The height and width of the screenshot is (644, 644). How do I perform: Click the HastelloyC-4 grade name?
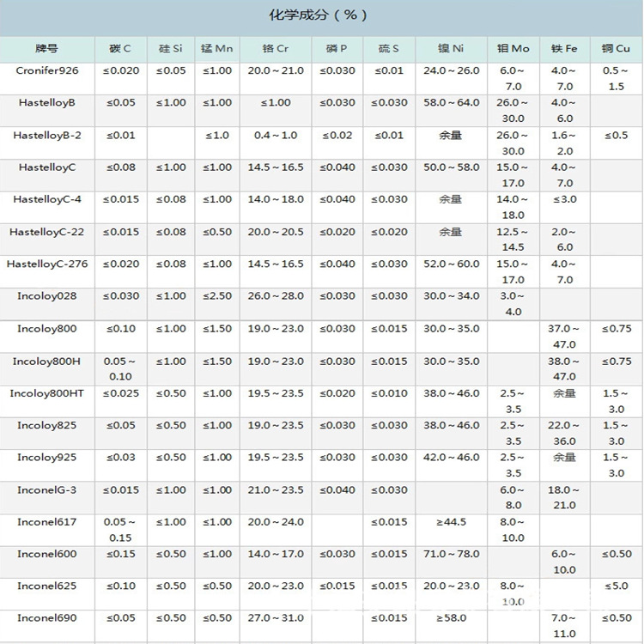(x=47, y=199)
